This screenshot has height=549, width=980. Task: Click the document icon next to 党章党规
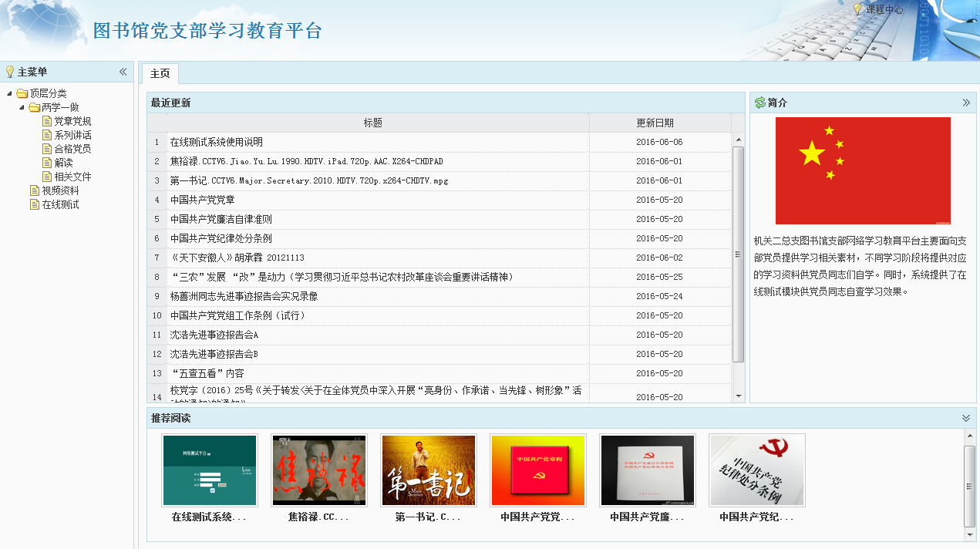click(47, 122)
